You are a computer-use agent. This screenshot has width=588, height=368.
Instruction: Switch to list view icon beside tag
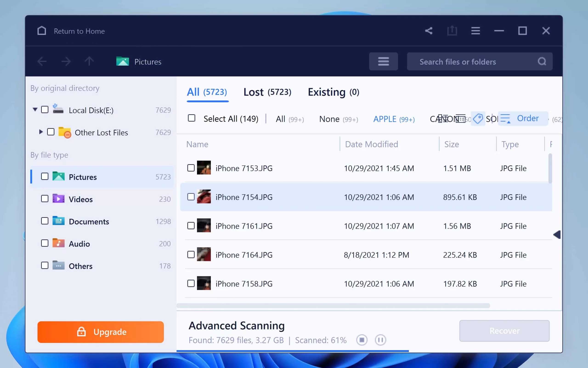point(461,119)
